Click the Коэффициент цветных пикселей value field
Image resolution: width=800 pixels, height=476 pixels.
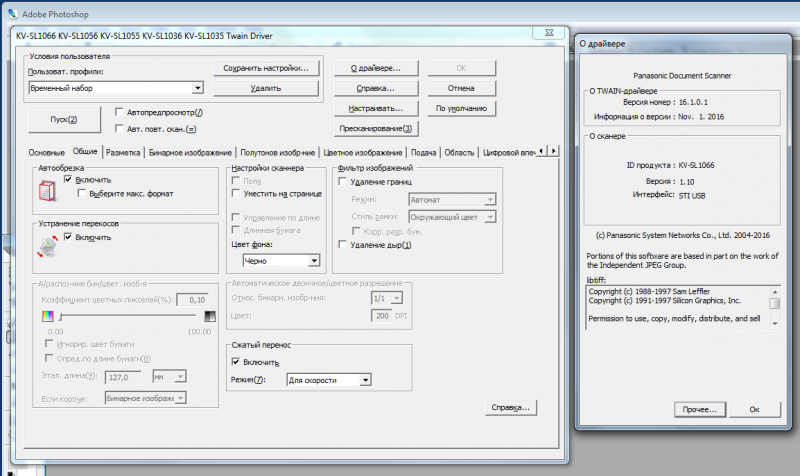(x=192, y=300)
